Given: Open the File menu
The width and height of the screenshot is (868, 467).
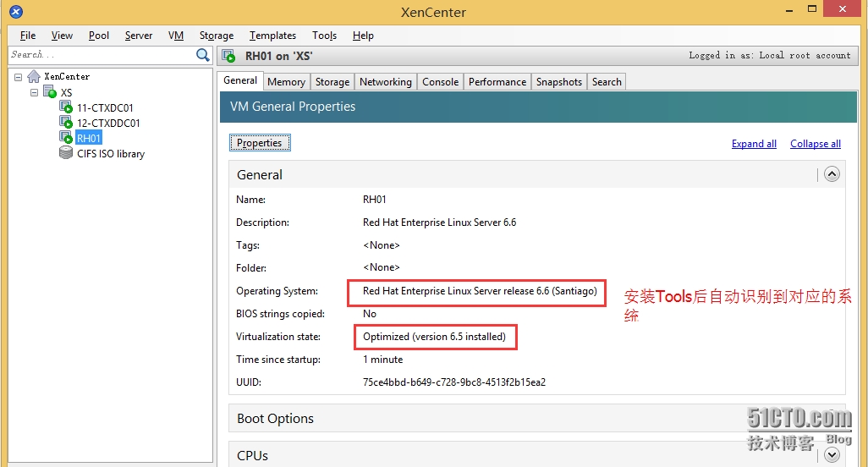Looking at the screenshot, I should [28, 36].
